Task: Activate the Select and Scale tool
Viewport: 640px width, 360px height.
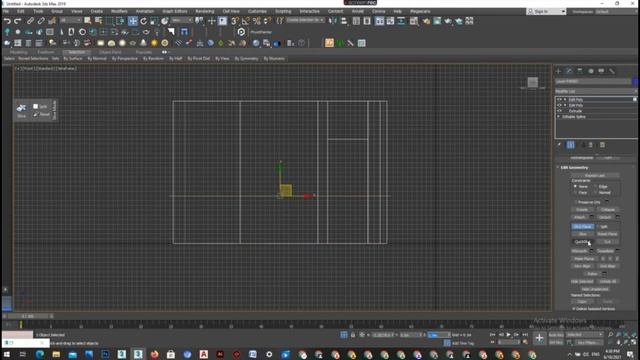Action: [154, 21]
